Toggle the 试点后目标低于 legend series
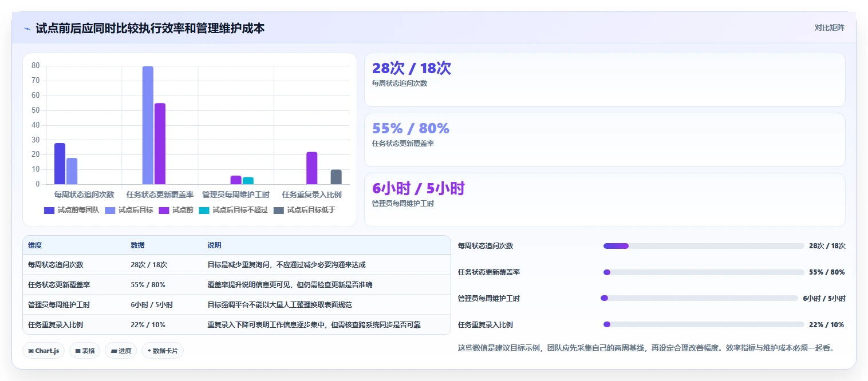Viewport: 868px width, 381px height. [304, 210]
